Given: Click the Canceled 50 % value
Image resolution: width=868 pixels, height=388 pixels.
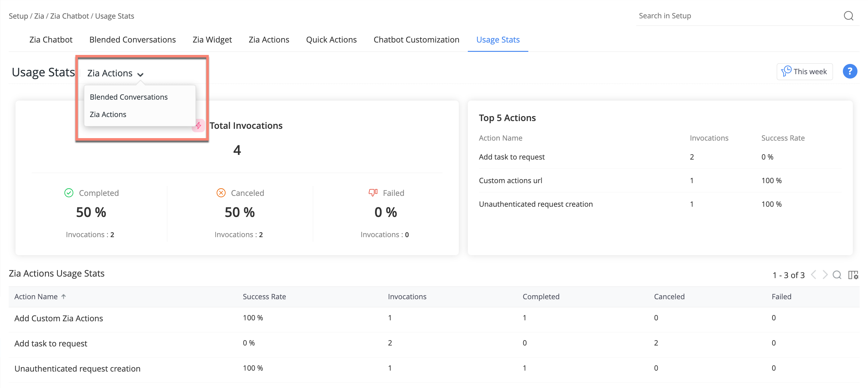Looking at the screenshot, I should point(239,212).
